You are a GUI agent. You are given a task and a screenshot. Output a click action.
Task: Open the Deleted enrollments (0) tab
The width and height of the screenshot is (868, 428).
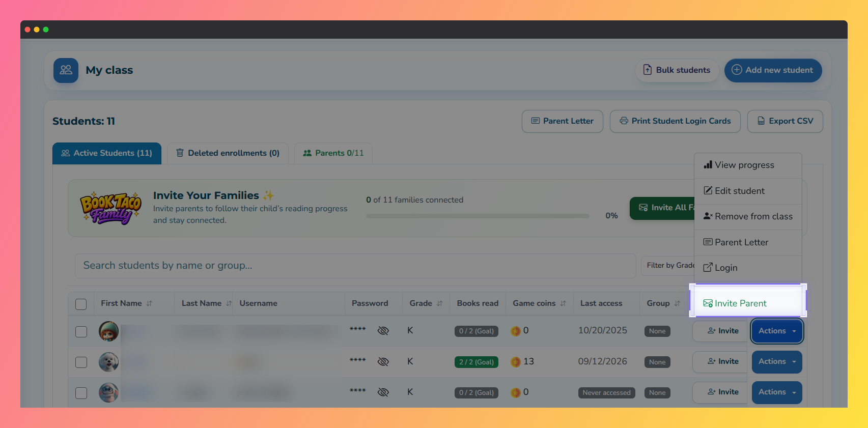[x=228, y=153]
